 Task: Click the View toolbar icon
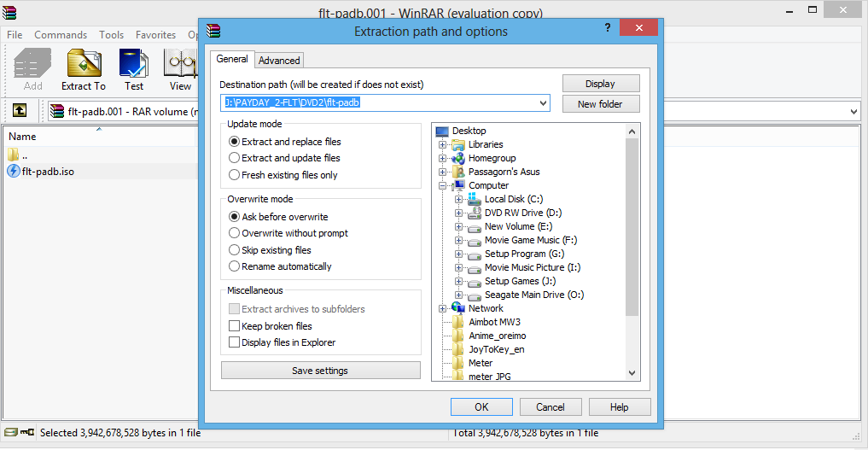tap(180, 62)
